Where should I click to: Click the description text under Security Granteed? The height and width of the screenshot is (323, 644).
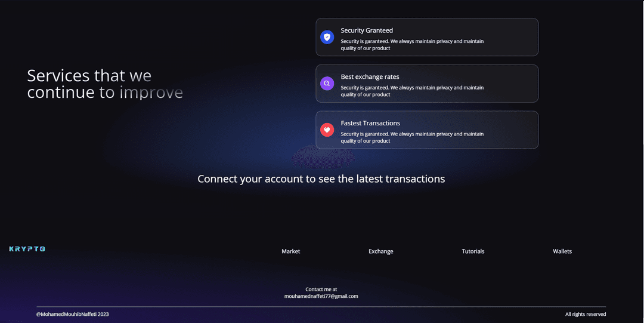(412, 45)
